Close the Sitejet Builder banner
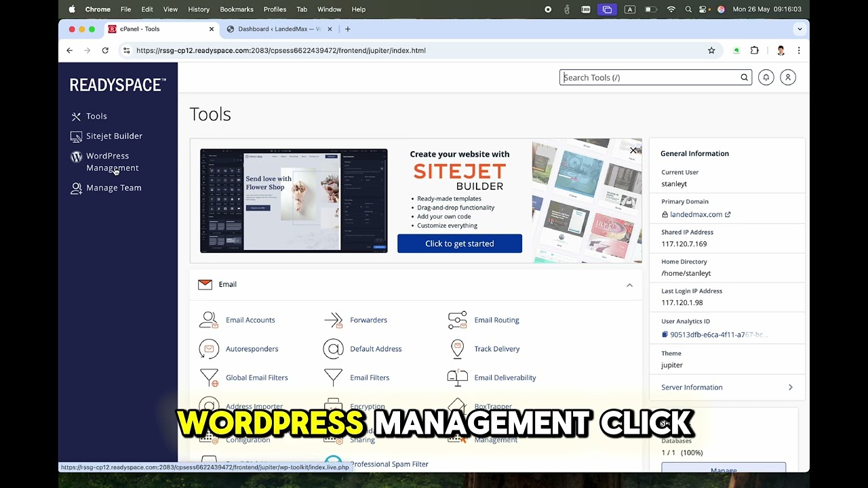 (x=633, y=150)
